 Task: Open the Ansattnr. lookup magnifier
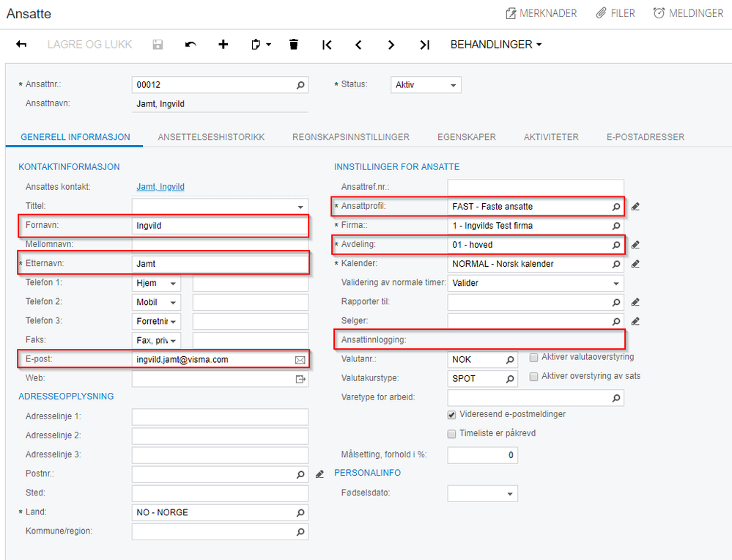[x=300, y=85]
